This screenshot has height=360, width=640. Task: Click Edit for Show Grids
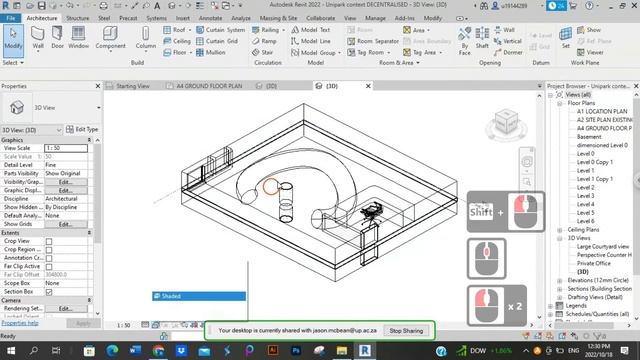coord(66,224)
